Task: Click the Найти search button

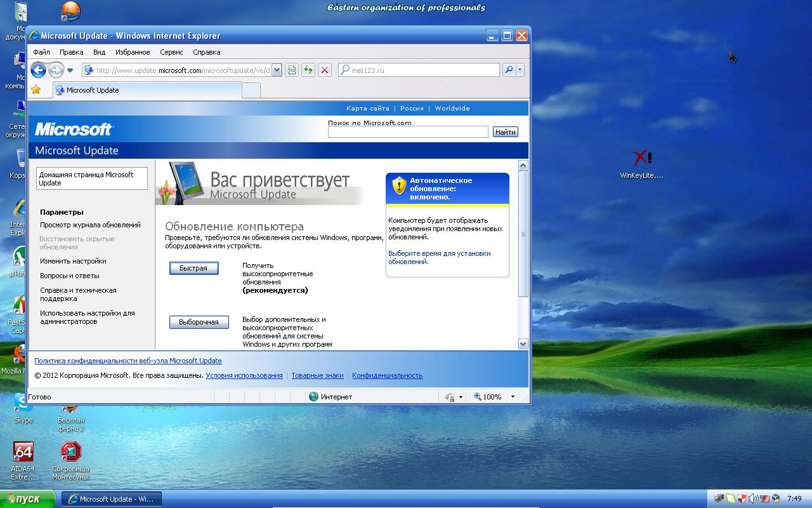Action: click(x=506, y=132)
